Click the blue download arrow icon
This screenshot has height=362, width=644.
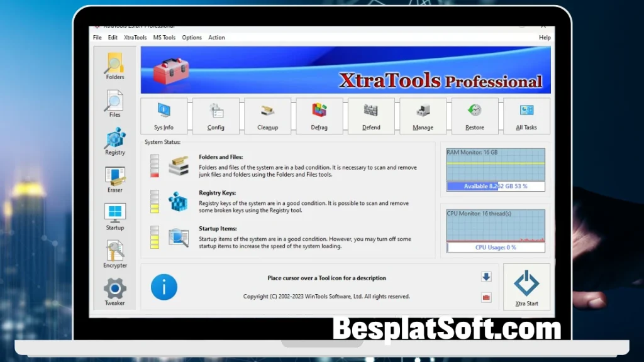[x=486, y=277]
